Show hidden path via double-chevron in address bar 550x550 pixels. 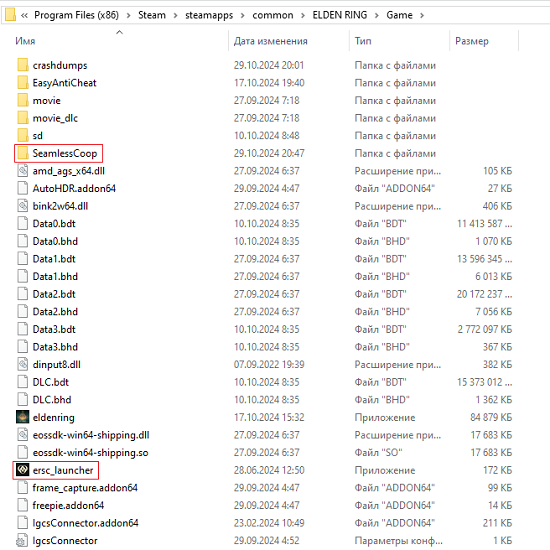(x=24, y=15)
